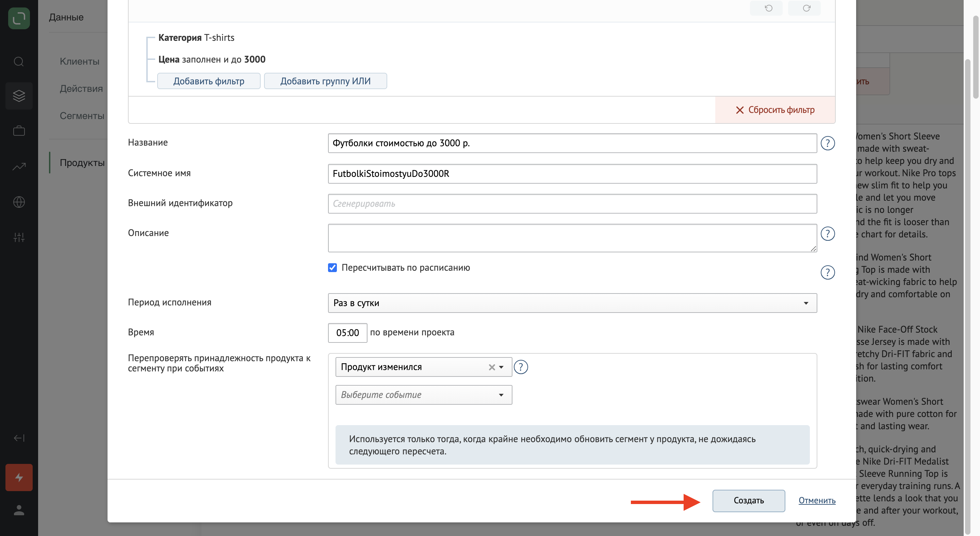Click the Отменить link
Viewport: 980px width, 536px height.
coord(817,500)
